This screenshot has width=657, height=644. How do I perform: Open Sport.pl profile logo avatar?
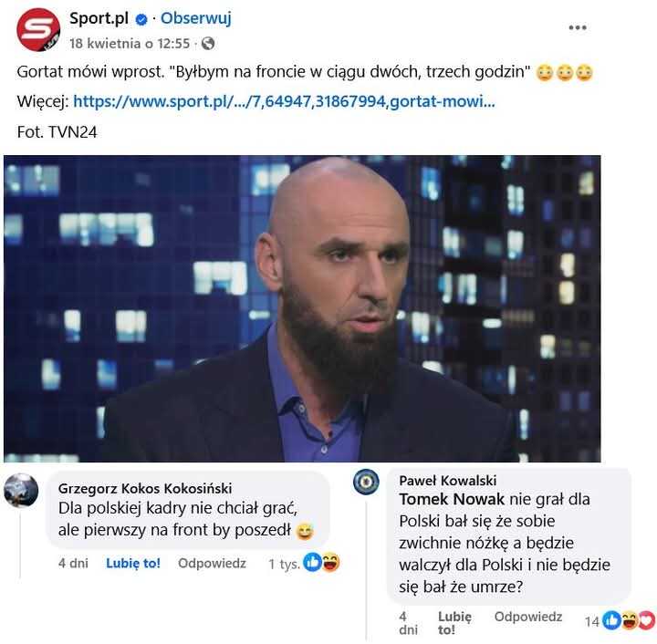[x=38, y=29]
